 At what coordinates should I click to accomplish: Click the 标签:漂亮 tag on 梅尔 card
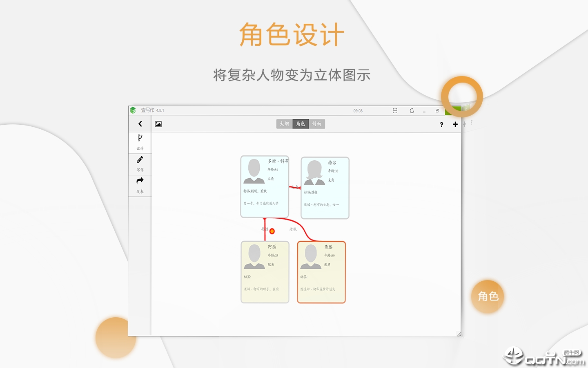click(x=311, y=193)
